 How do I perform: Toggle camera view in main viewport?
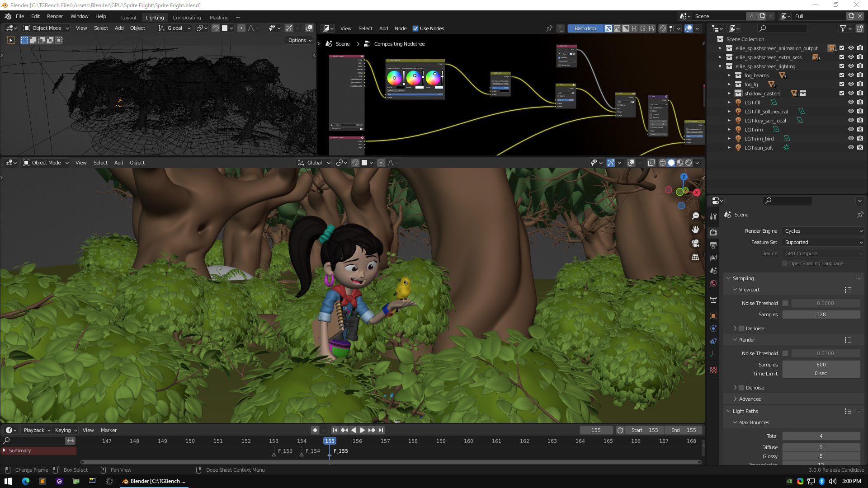695,243
